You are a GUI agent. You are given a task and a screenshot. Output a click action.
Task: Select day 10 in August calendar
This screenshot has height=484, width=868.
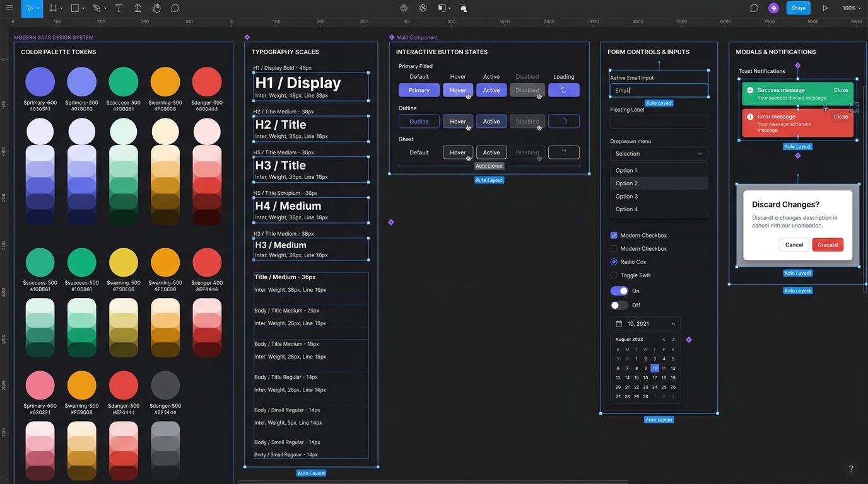[655, 368]
